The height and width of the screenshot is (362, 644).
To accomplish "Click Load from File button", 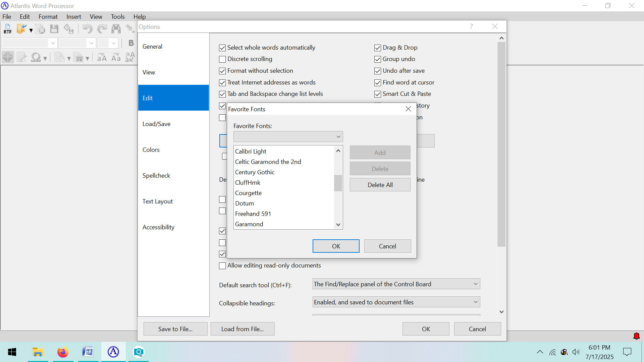I will 243,329.
